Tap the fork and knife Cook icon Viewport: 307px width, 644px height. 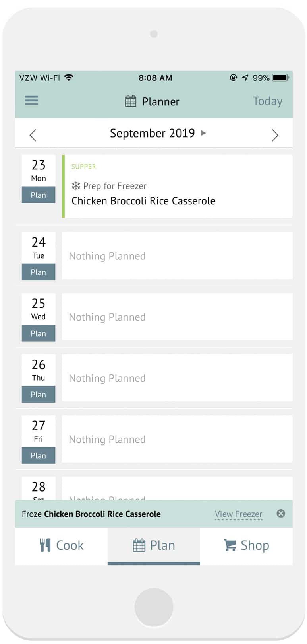(45, 545)
